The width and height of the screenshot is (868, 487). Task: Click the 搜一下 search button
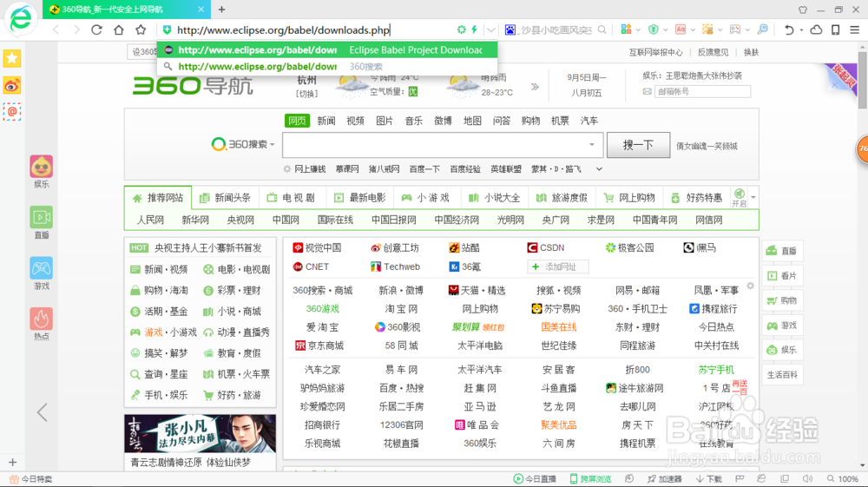pos(638,145)
